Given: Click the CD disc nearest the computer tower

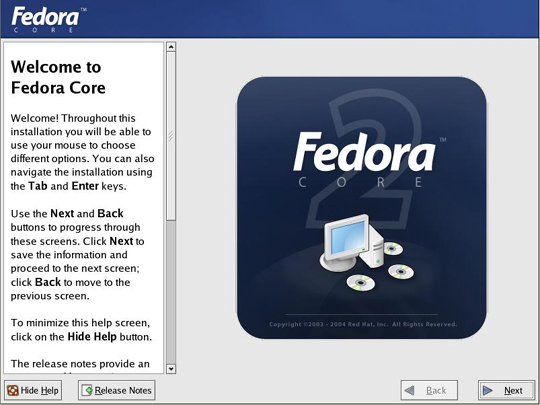Looking at the screenshot, I should [x=393, y=248].
